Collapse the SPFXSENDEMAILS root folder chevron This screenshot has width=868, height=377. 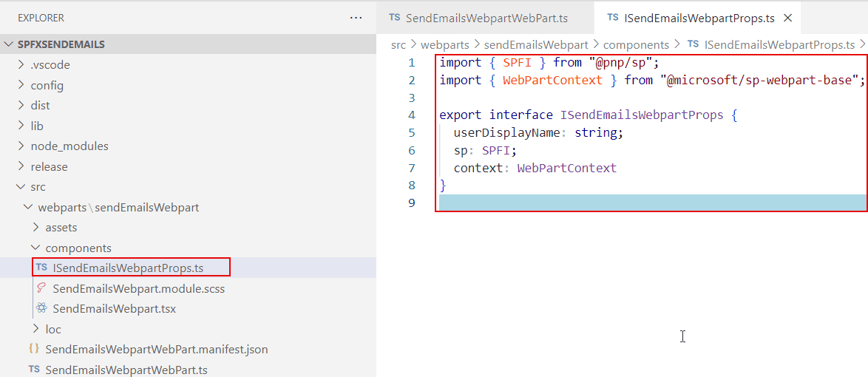tap(10, 44)
